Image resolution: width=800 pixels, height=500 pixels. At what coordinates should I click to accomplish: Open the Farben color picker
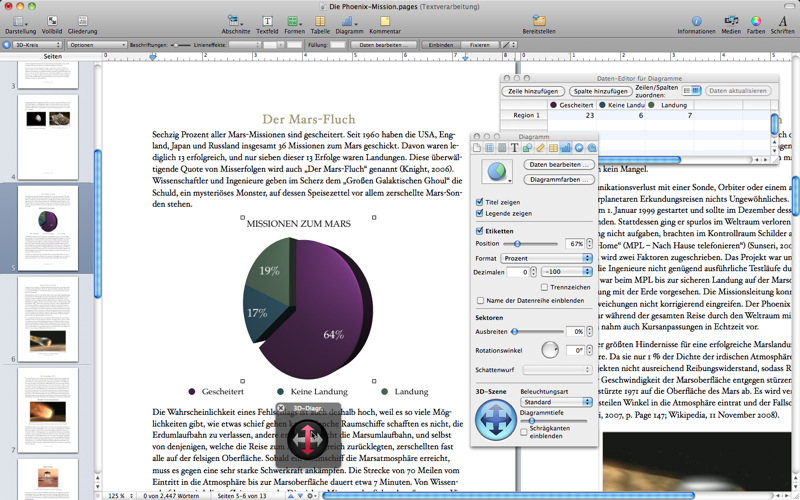click(756, 20)
